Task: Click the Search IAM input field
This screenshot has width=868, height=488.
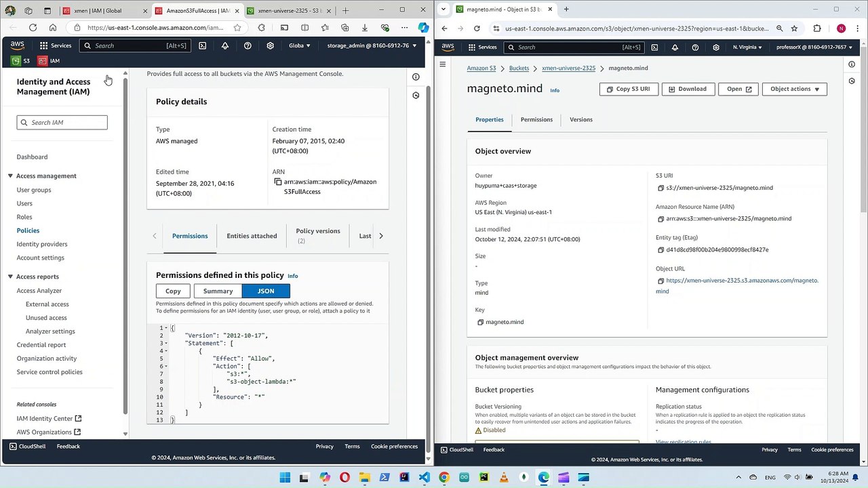Action: pos(62,123)
